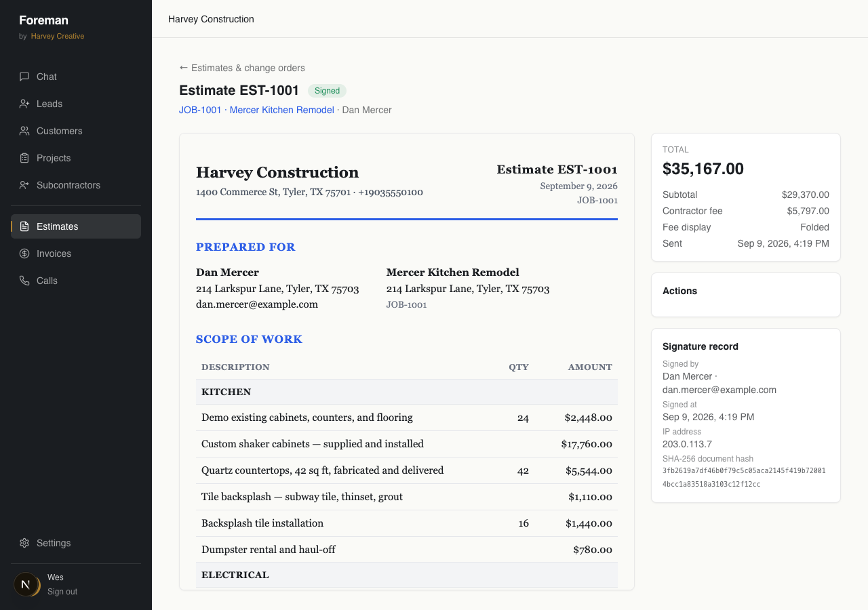
Task: Open Chat in the sidebar
Action: (76, 77)
